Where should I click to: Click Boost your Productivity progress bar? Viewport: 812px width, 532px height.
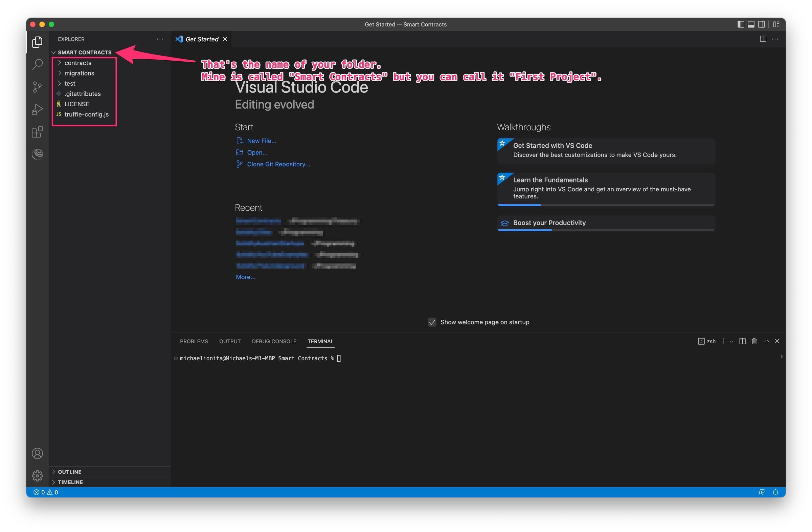click(606, 231)
